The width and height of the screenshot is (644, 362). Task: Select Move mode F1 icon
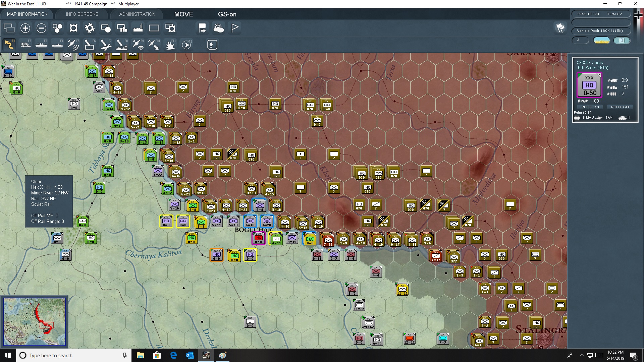point(9,45)
